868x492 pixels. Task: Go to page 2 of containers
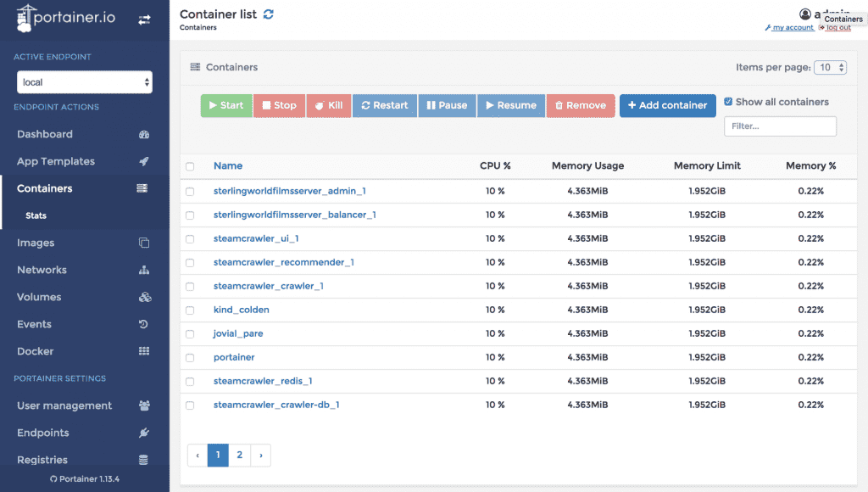[x=239, y=456]
